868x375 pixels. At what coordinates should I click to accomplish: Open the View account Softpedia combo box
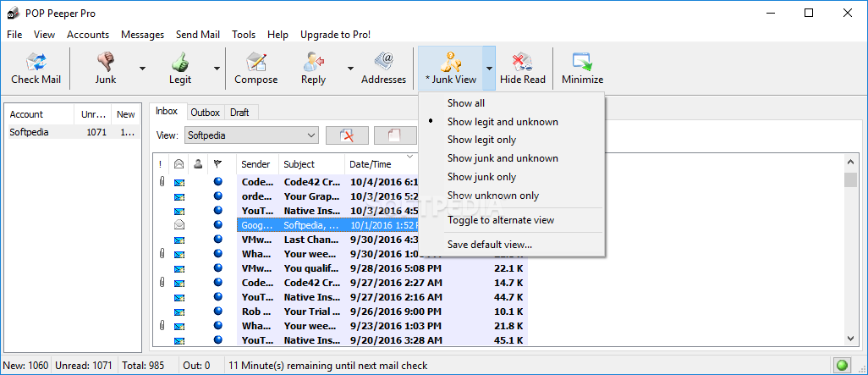click(x=252, y=135)
